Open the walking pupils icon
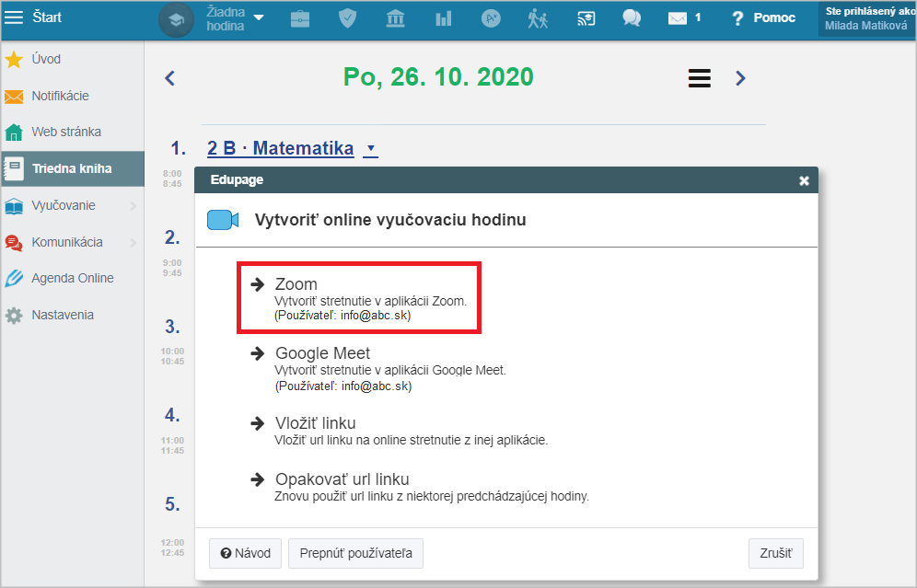The width and height of the screenshot is (917, 588). point(538,18)
